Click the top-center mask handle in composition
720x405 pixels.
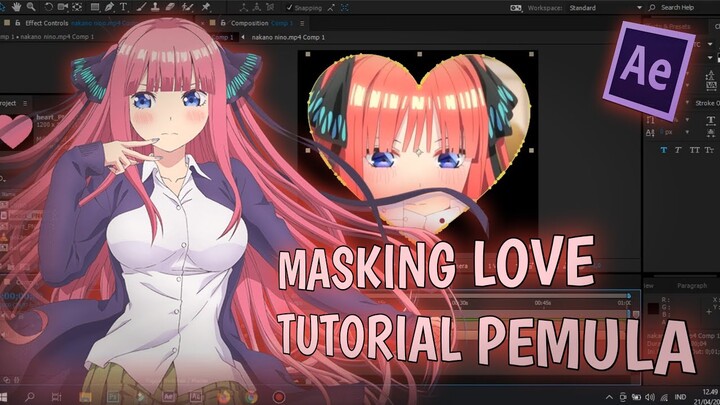[x=419, y=54]
